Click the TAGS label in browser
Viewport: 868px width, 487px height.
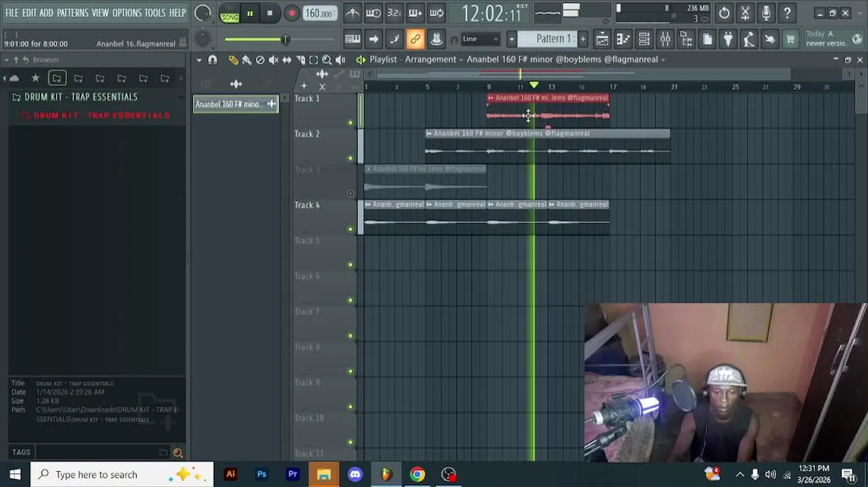[21, 453]
